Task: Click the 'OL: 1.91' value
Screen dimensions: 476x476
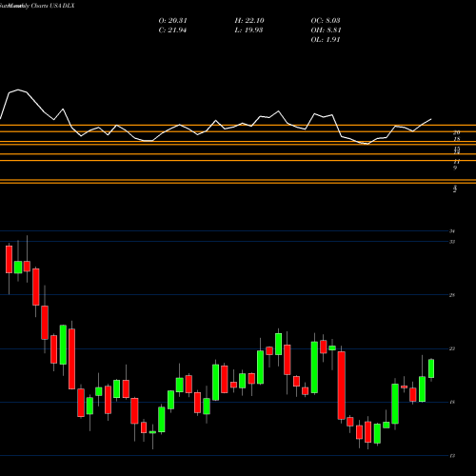Action: [x=326, y=40]
